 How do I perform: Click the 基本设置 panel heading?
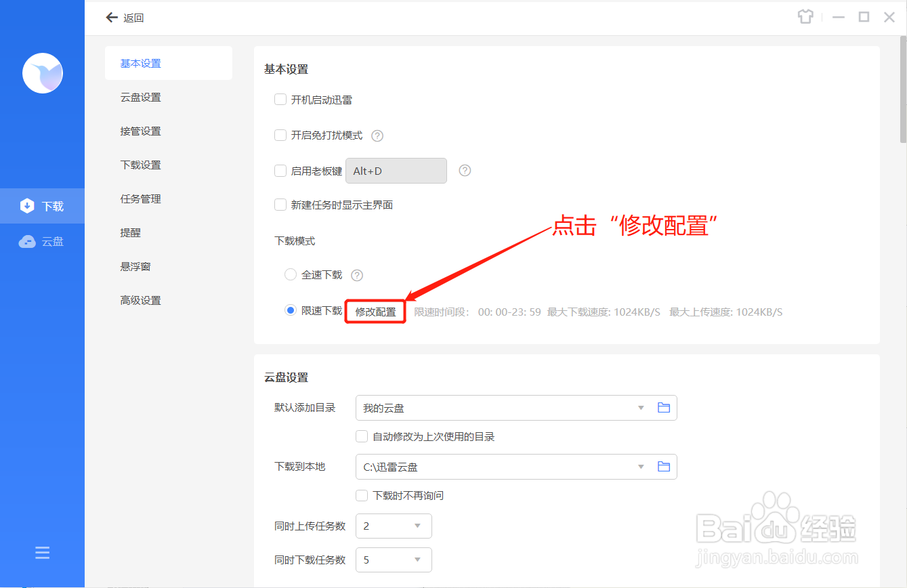pos(286,69)
